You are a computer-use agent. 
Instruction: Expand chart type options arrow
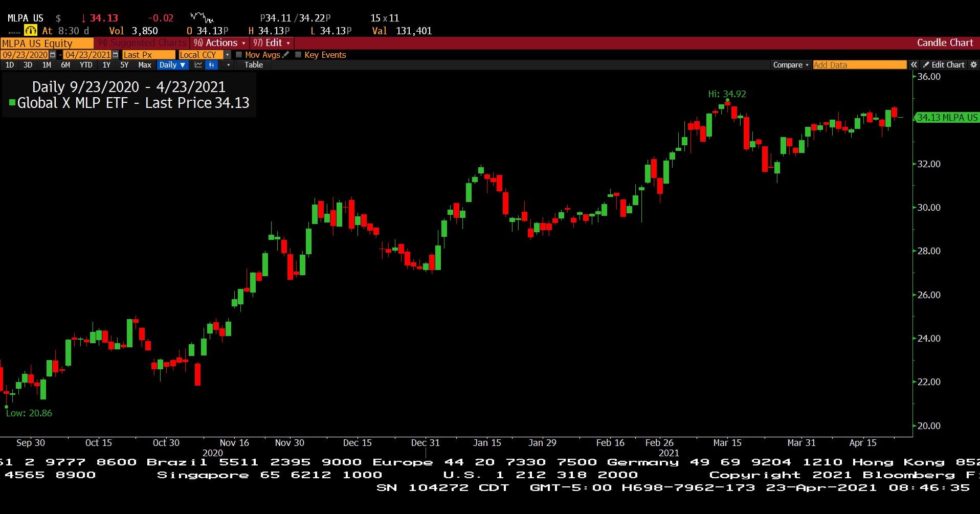[x=228, y=65]
